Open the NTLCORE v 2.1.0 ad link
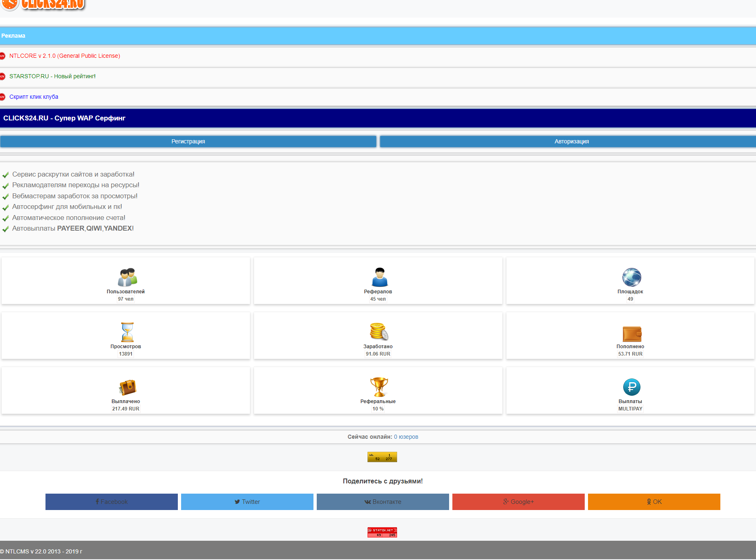 (x=65, y=56)
